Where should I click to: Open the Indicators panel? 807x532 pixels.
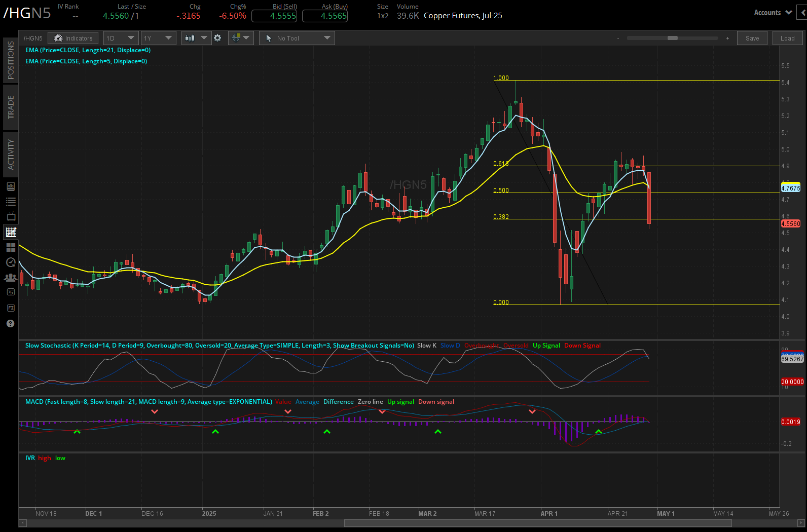click(x=74, y=38)
